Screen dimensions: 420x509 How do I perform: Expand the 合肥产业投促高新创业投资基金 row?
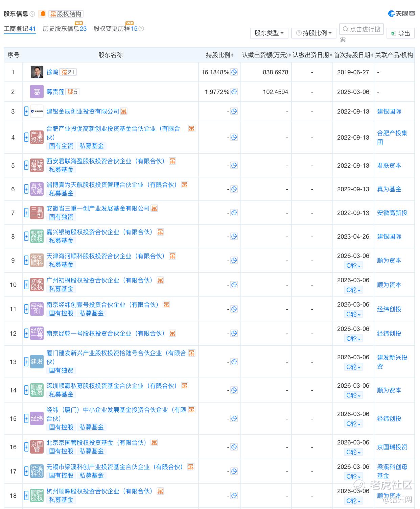tap(26, 137)
